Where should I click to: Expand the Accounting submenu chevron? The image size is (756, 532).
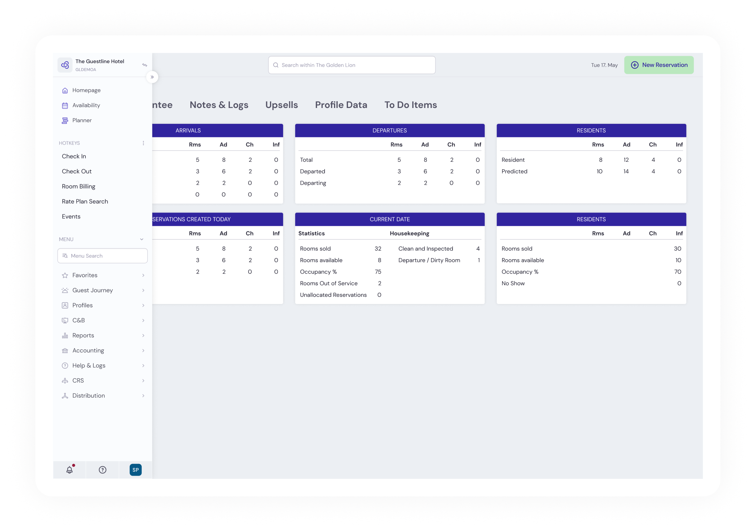click(x=143, y=351)
